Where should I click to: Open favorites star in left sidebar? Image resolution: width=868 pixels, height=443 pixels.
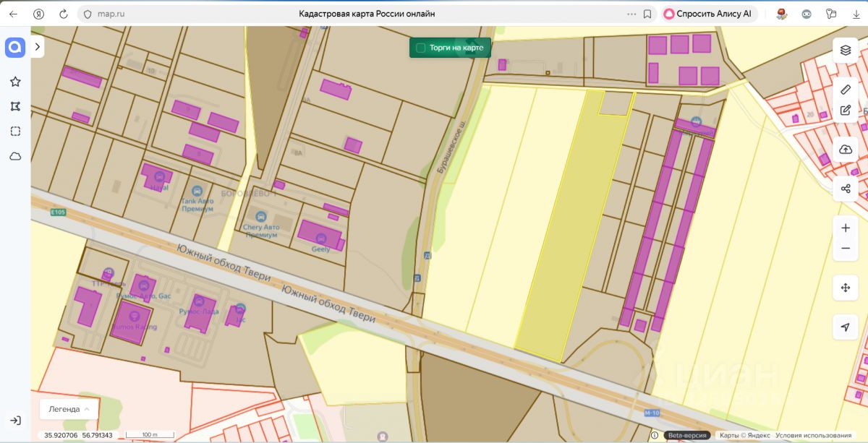click(15, 82)
